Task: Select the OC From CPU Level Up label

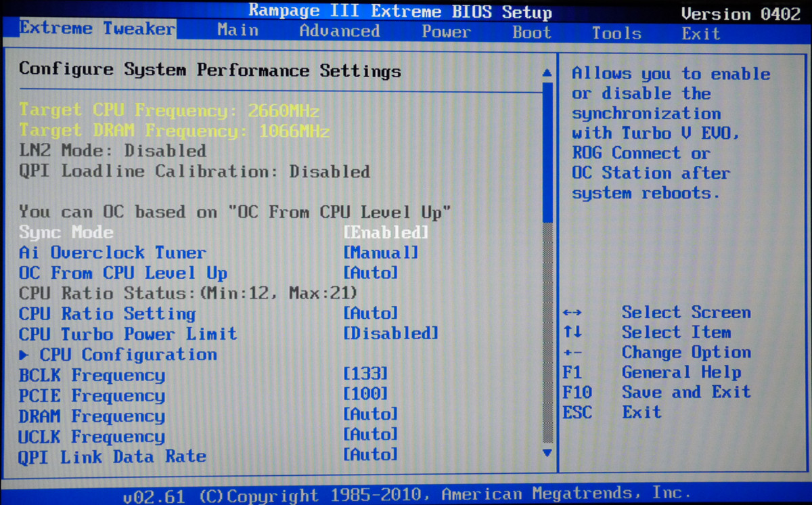Action: pos(122,273)
